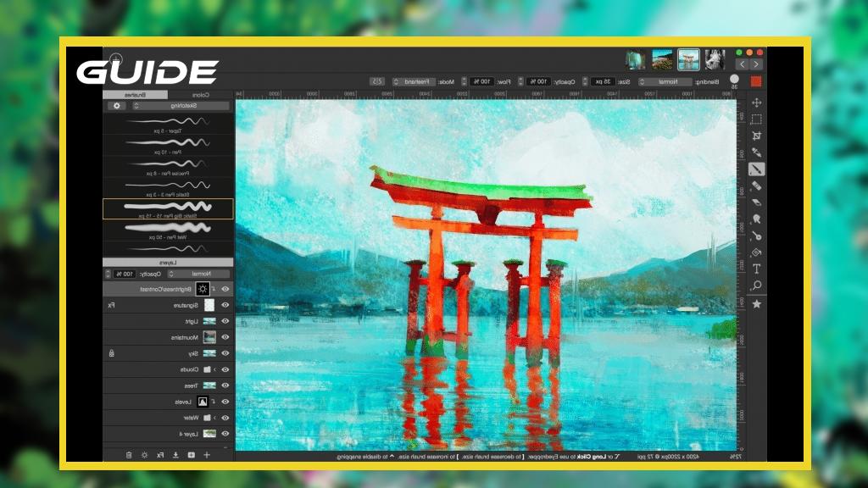The width and height of the screenshot is (868, 488).
Task: Expand the Water layer group
Action: click(214, 418)
